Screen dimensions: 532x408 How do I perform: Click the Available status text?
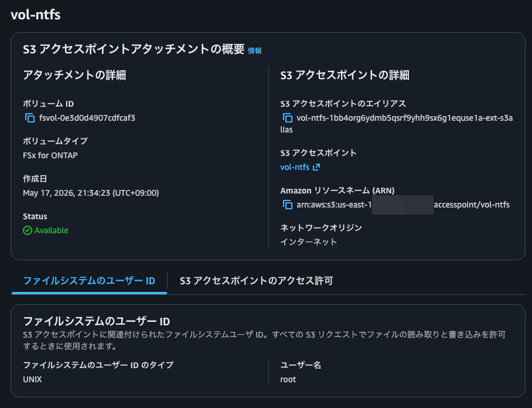tap(51, 230)
